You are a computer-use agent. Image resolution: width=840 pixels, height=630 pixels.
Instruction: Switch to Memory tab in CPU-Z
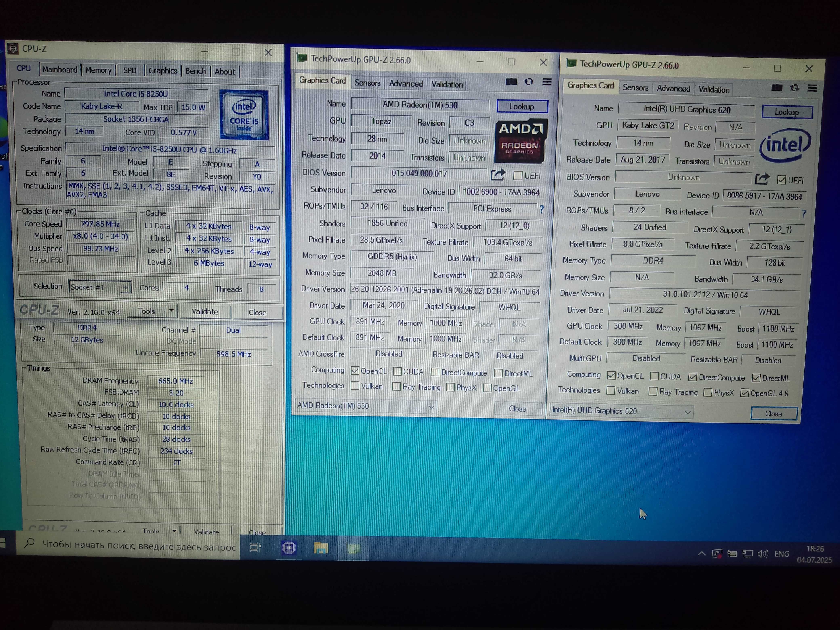[98, 70]
